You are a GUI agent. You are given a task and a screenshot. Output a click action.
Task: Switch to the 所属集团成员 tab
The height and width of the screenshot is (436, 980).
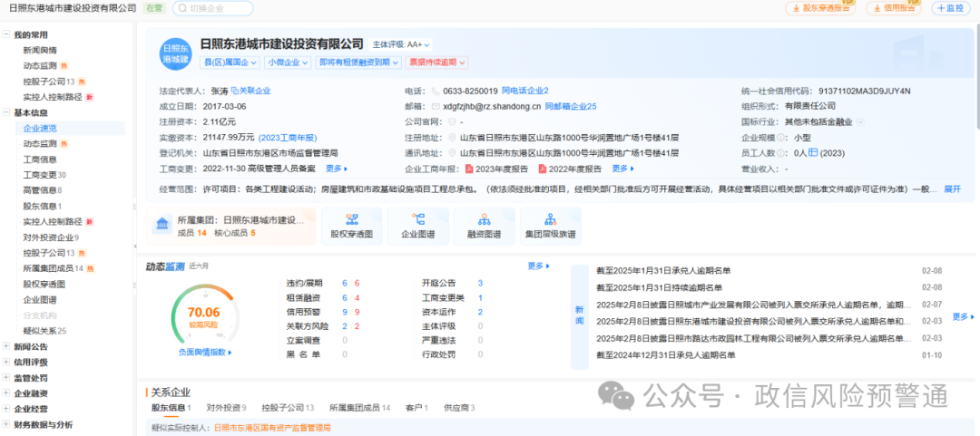360,408
